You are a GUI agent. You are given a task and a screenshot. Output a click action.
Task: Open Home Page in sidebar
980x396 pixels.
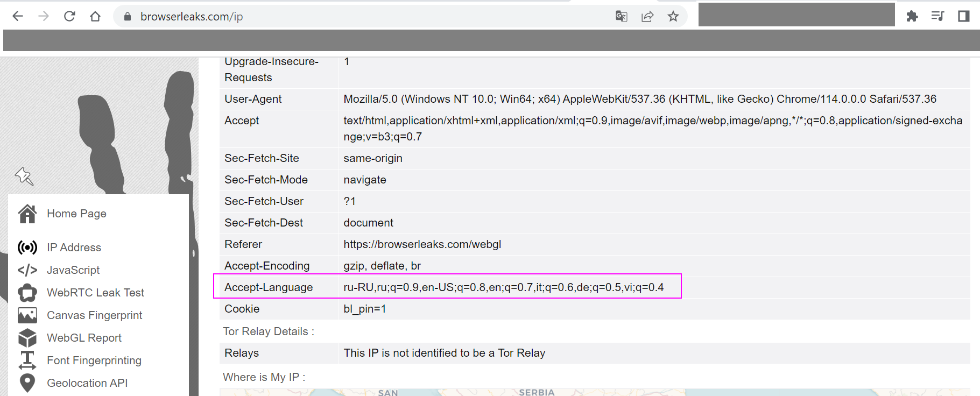(76, 214)
